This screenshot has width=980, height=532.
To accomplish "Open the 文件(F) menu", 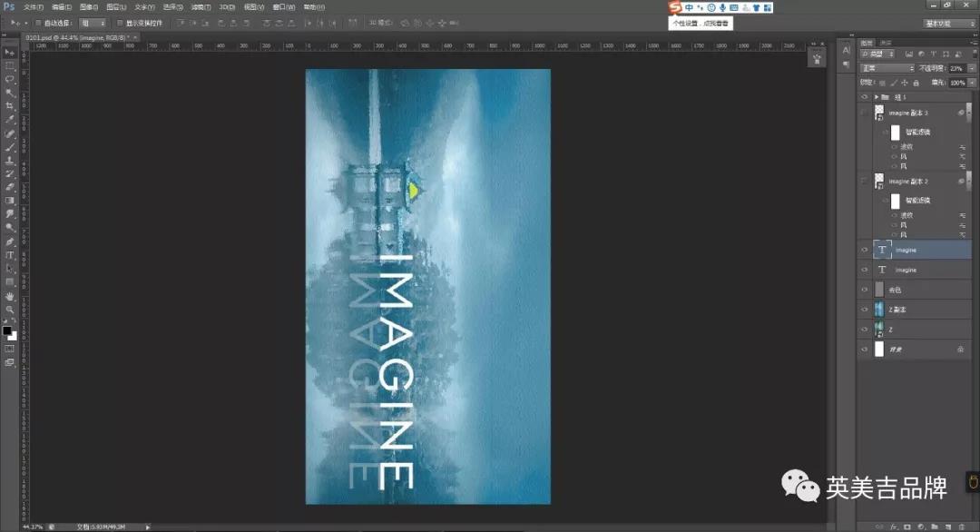I will click(x=34, y=7).
